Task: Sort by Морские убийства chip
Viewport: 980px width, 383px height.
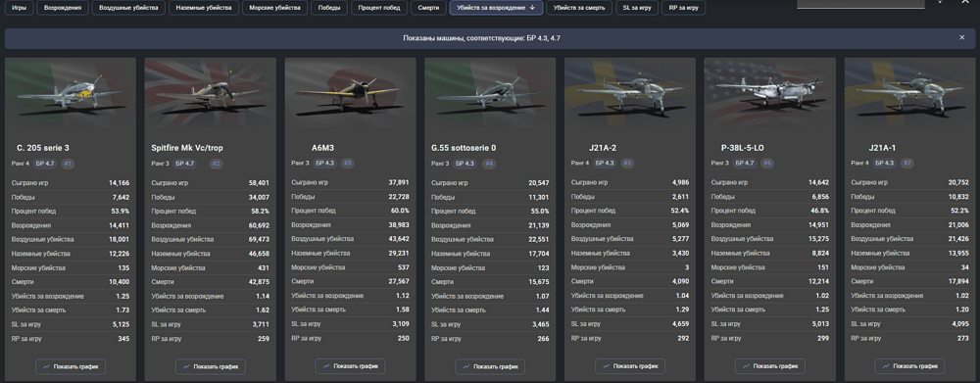Action: coord(274,8)
